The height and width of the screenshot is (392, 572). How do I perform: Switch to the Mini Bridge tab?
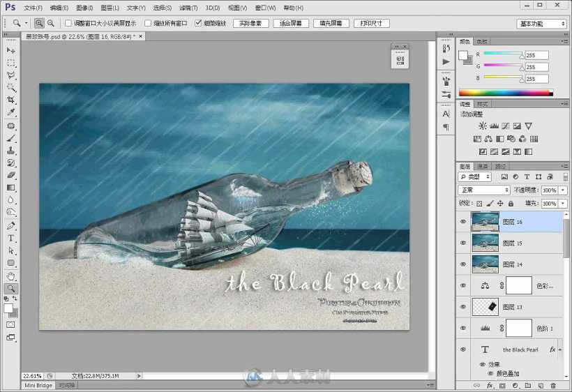coord(38,386)
